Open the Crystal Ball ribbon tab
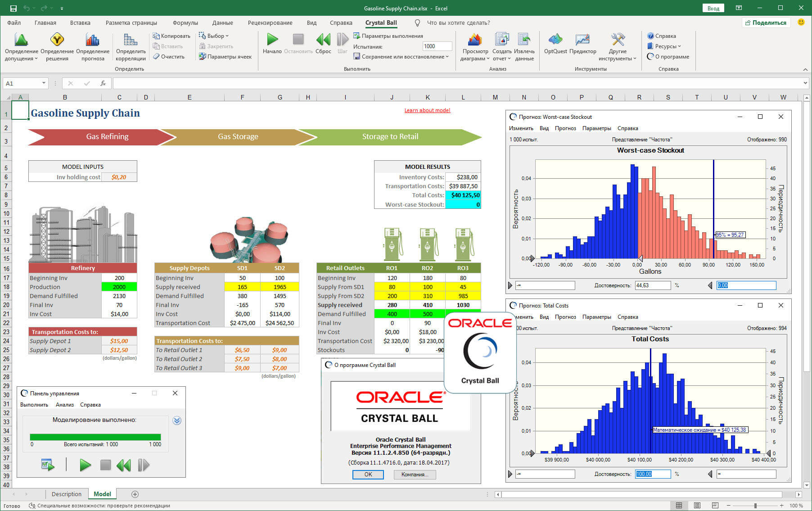812x511 pixels. pyautogui.click(x=381, y=23)
